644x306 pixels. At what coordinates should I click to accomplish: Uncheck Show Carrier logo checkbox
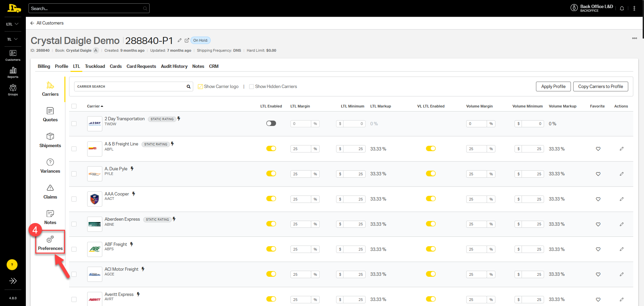tap(201, 87)
